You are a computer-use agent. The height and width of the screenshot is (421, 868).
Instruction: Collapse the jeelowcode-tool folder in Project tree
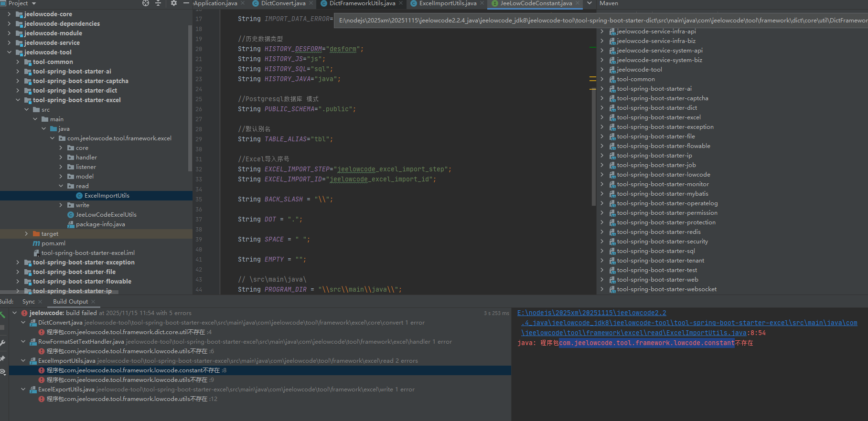tap(10, 53)
